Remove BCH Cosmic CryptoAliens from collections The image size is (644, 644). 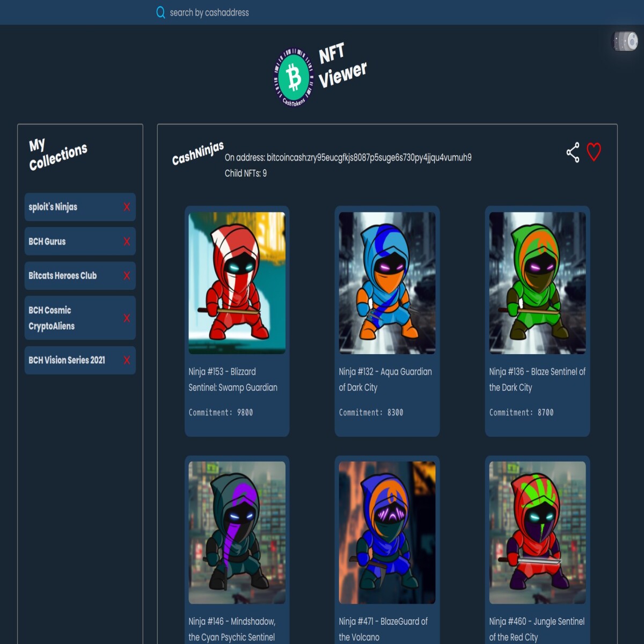point(127,318)
